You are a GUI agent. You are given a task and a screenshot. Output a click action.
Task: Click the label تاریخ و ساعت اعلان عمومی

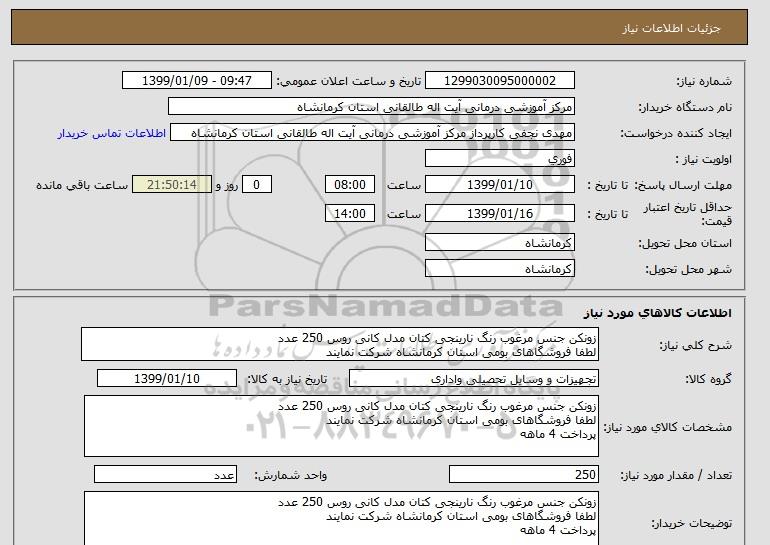(x=348, y=82)
